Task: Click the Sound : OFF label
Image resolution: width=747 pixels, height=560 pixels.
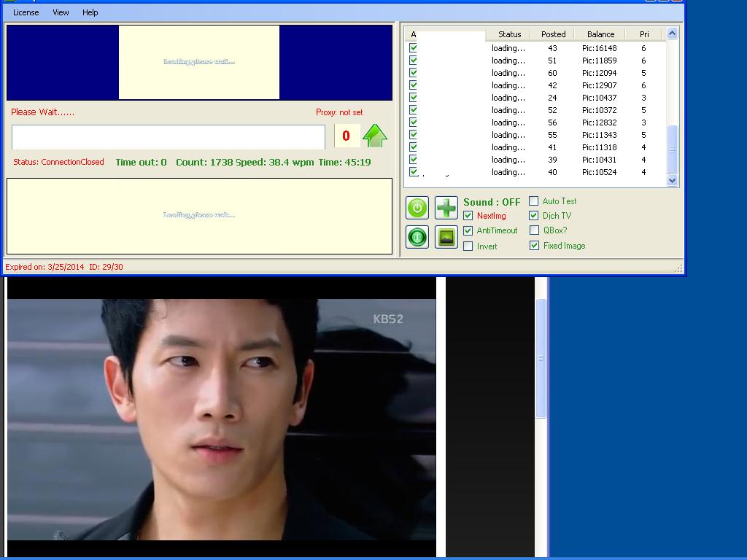Action: pos(492,202)
